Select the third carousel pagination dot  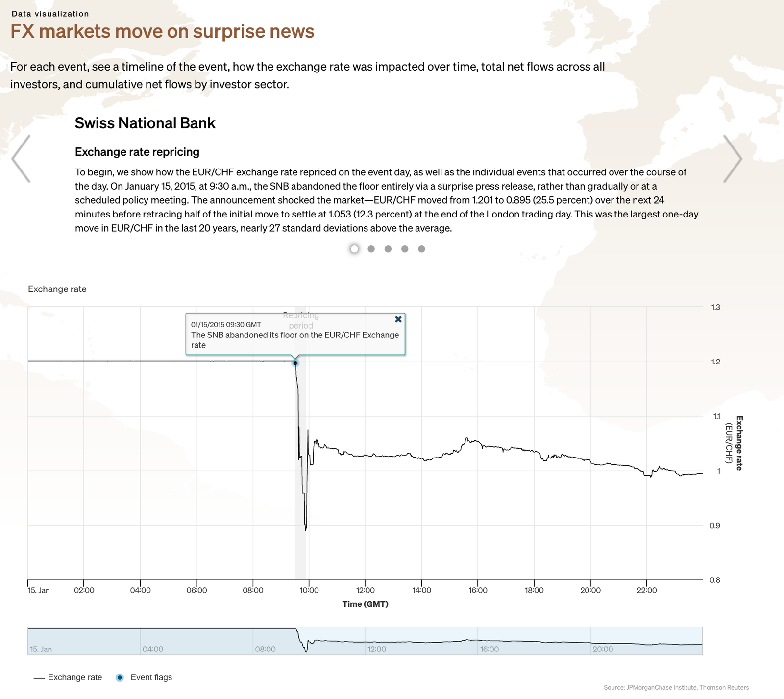(388, 249)
